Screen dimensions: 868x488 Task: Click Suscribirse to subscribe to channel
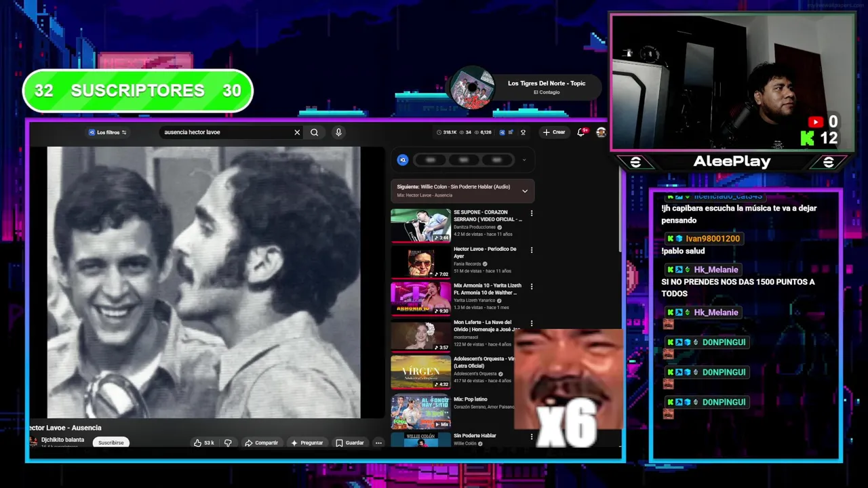tap(111, 443)
